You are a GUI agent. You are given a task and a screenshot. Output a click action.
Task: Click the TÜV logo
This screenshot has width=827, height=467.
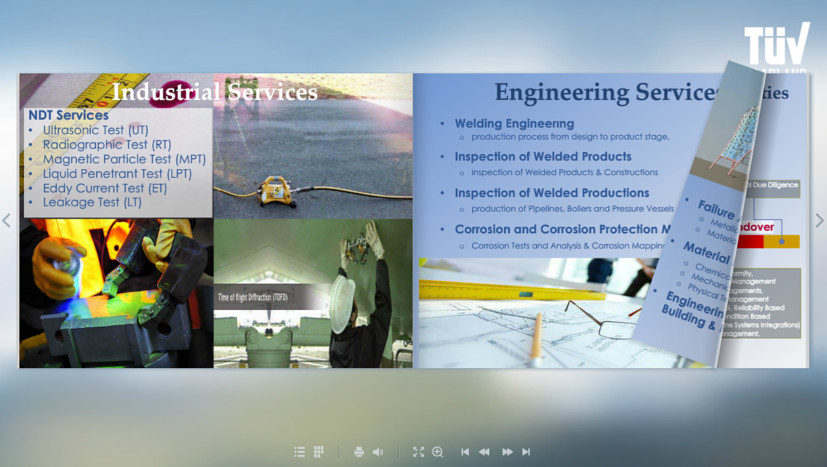[x=777, y=46]
